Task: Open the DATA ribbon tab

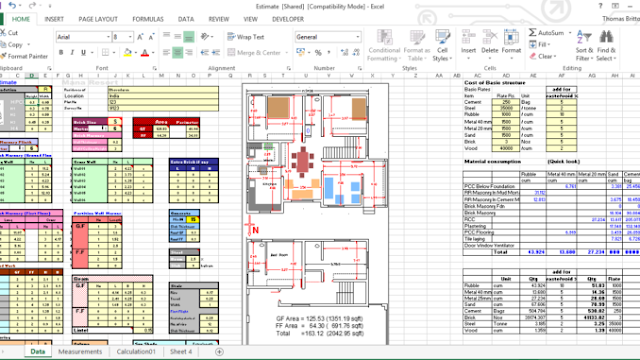Action: click(186, 19)
